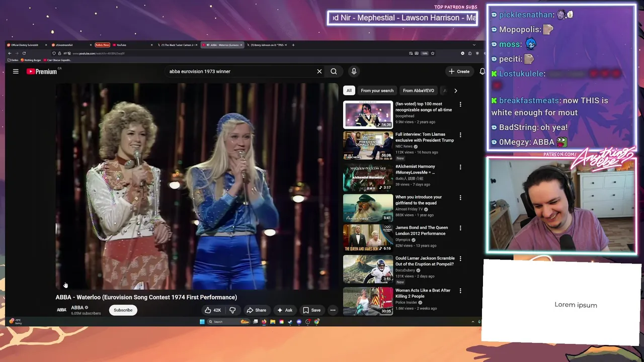This screenshot has width=644, height=362.
Task: Open a new browser tab
Action: click(x=293, y=45)
